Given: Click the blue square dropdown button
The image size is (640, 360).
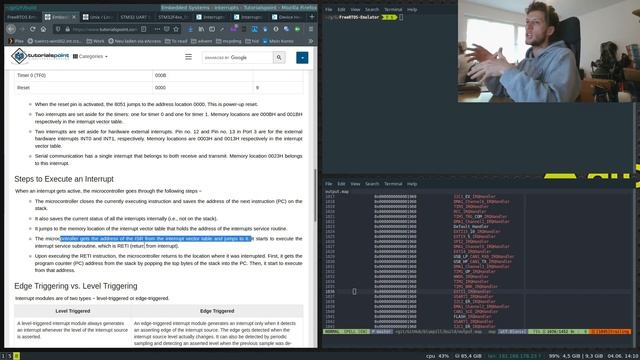Looking at the screenshot, I should click(x=302, y=58).
